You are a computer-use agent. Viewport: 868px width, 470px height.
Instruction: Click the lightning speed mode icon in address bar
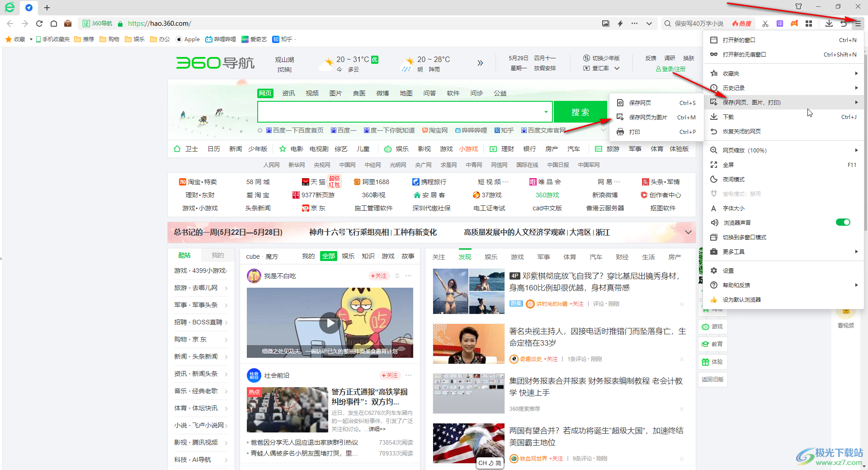[620, 24]
